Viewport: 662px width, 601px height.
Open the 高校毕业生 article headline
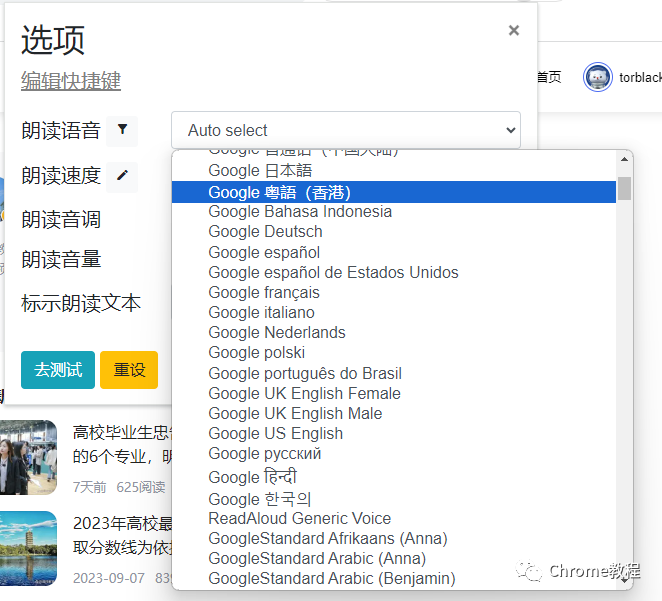tap(122, 444)
